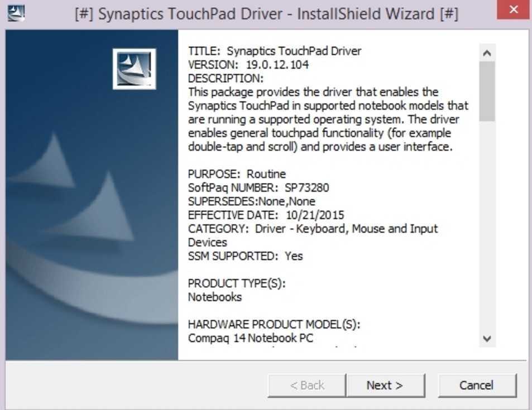Click the HARDWARE PRODUCT MODEL(S): heading
The height and width of the screenshot is (410, 532).
pyautogui.click(x=274, y=325)
